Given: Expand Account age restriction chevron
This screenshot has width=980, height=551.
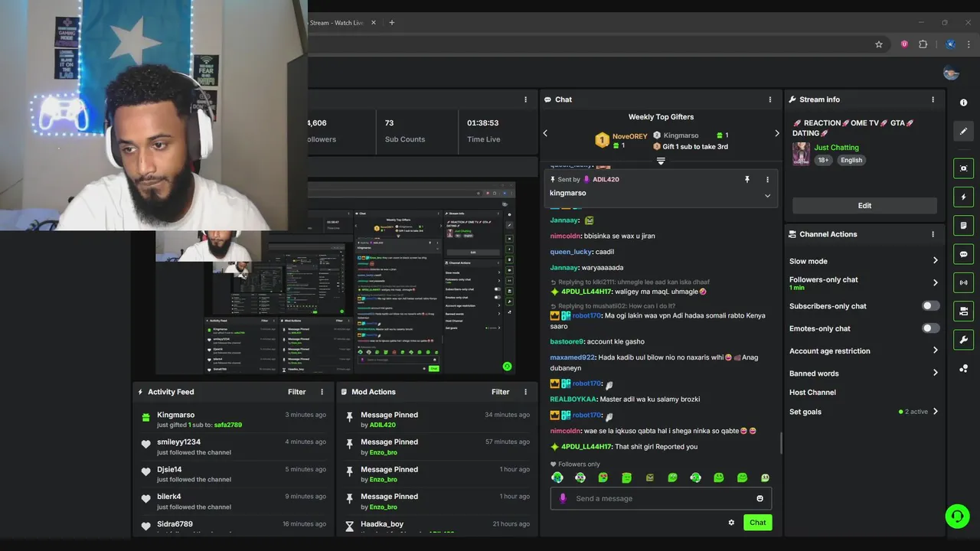Looking at the screenshot, I should (935, 350).
